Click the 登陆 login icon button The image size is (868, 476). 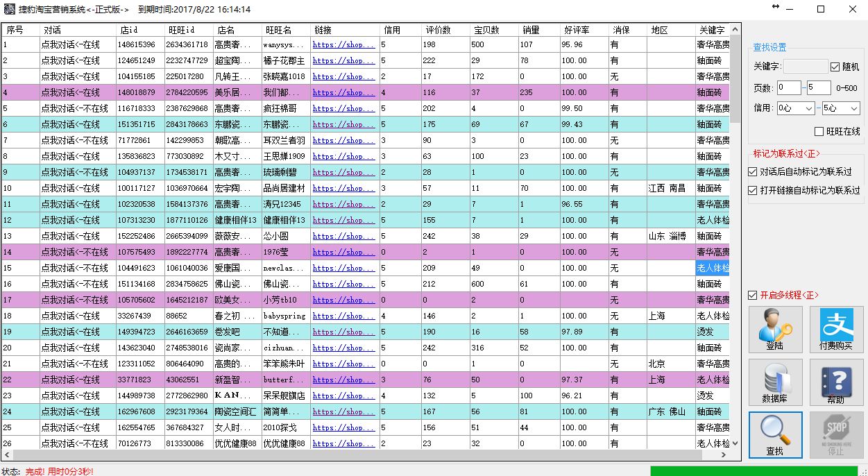point(775,330)
